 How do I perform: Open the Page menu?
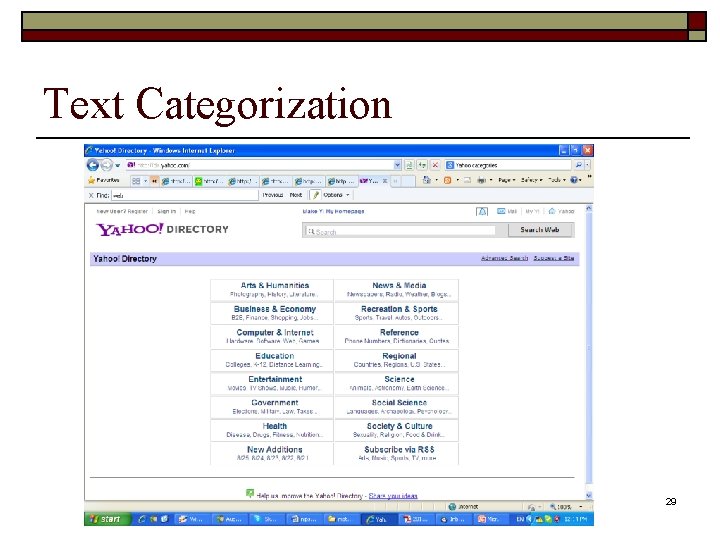click(x=506, y=180)
